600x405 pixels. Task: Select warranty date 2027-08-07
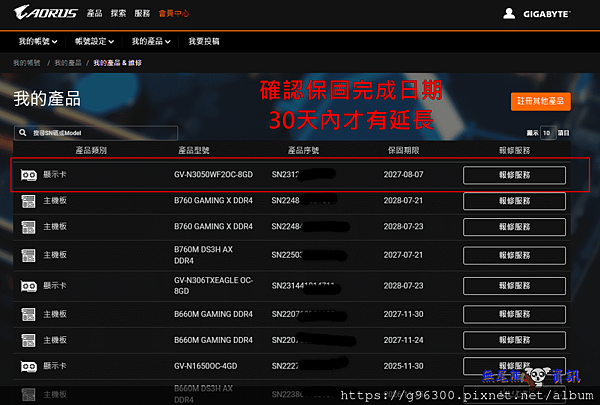(403, 175)
